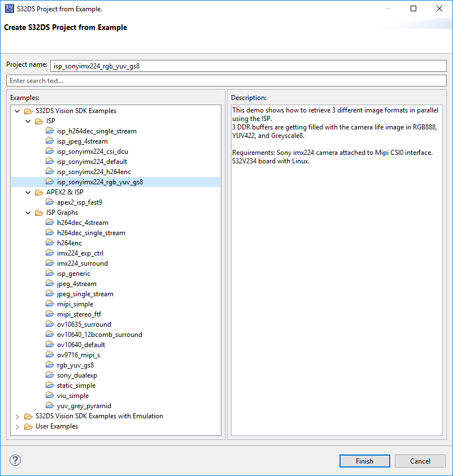
Task: Select folder icon of isp_generic
Action: 50,274
